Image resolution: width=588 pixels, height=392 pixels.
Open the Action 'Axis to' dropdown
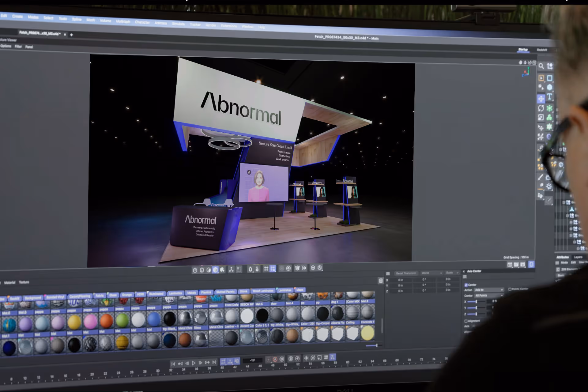[x=489, y=290]
